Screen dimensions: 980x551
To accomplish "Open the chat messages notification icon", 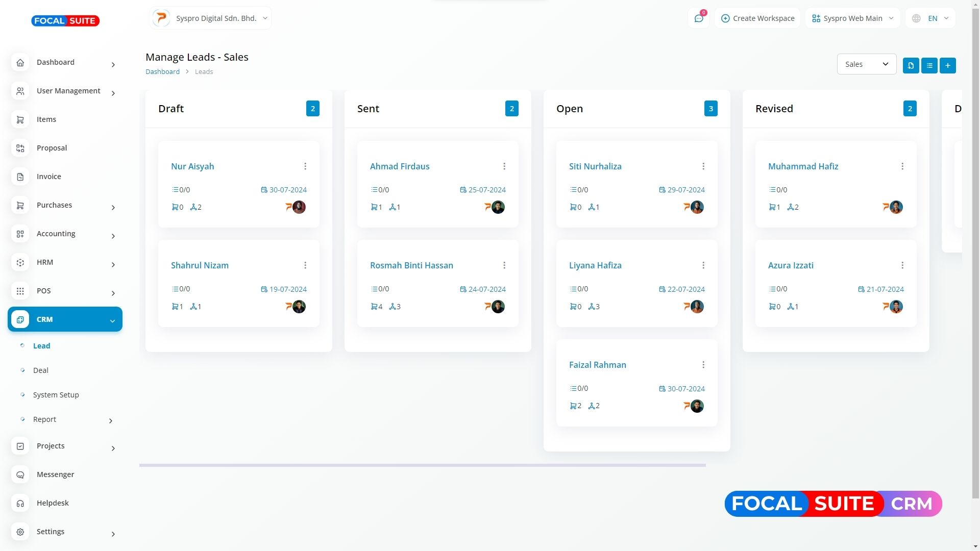I will pos(698,18).
